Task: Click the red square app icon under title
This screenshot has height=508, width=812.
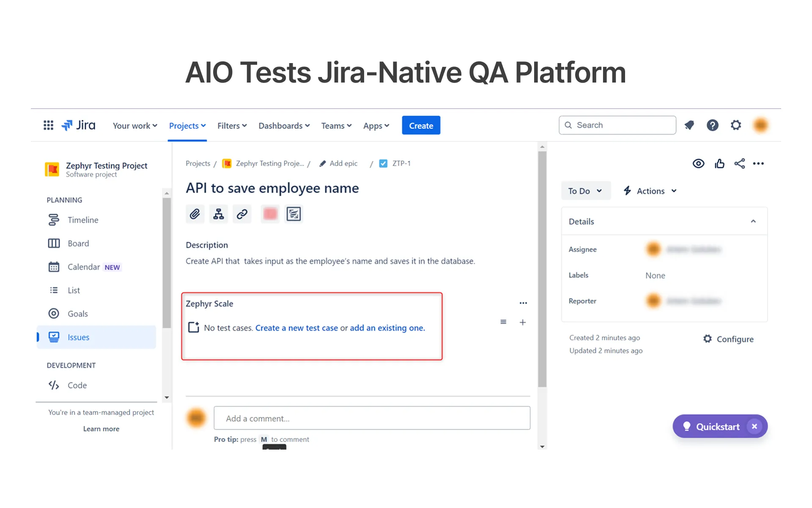Action: tap(270, 214)
